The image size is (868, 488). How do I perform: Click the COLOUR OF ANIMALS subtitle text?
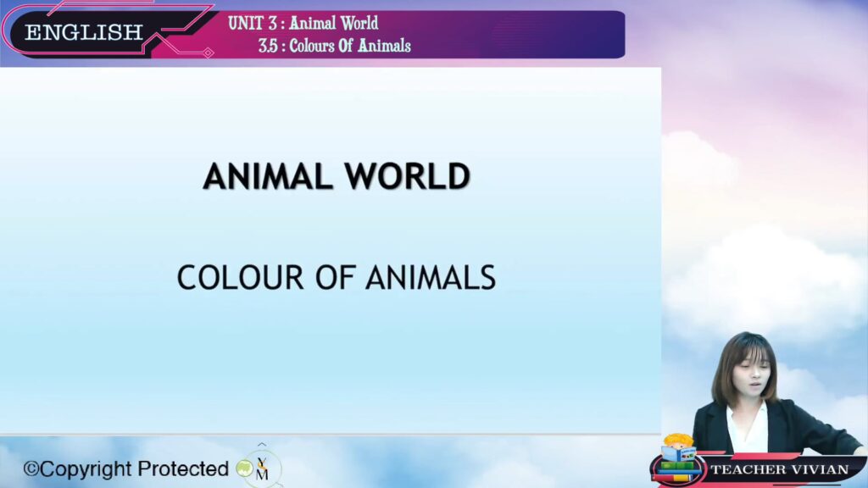(337, 278)
